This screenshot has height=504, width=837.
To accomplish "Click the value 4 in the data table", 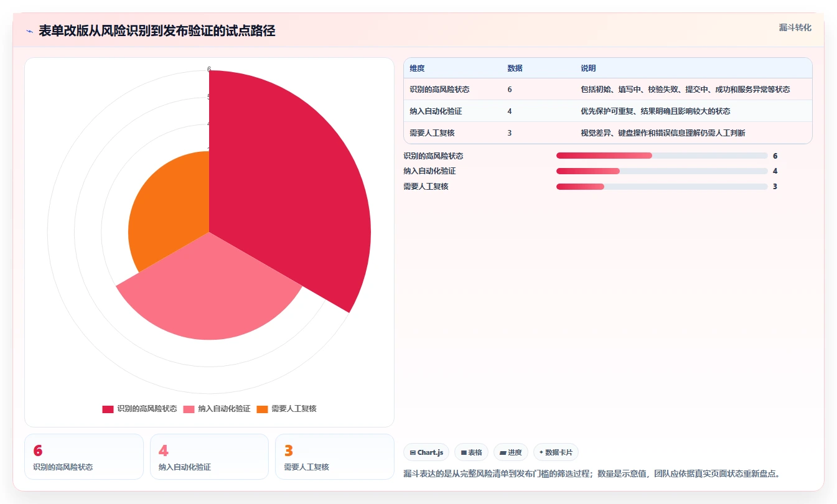I will tap(510, 111).
